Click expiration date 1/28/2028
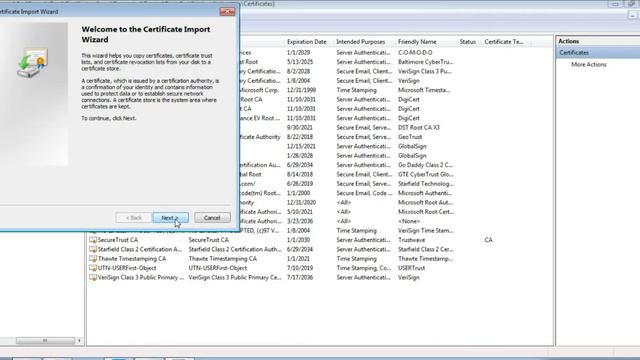Viewport: 640px width, 360px height. pyautogui.click(x=300, y=156)
